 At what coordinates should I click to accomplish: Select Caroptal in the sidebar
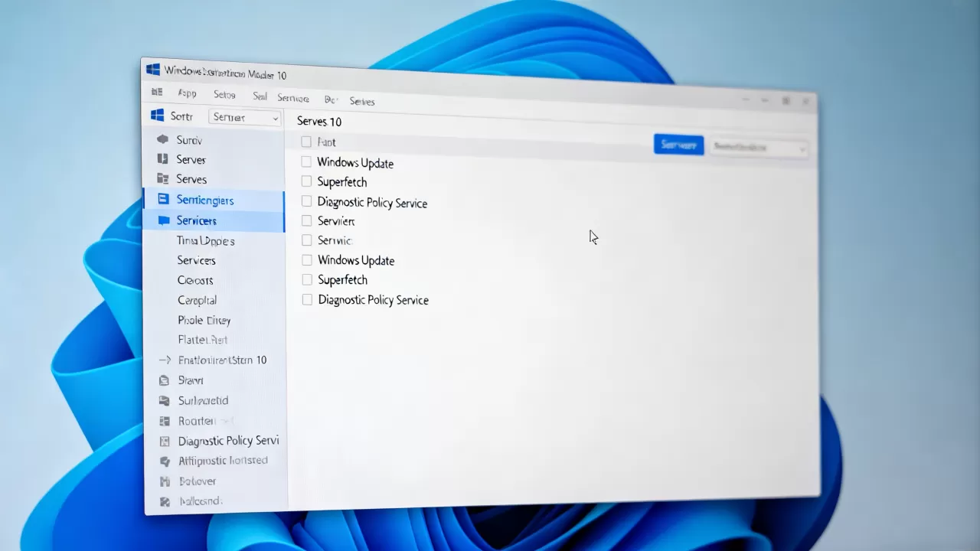(x=198, y=300)
